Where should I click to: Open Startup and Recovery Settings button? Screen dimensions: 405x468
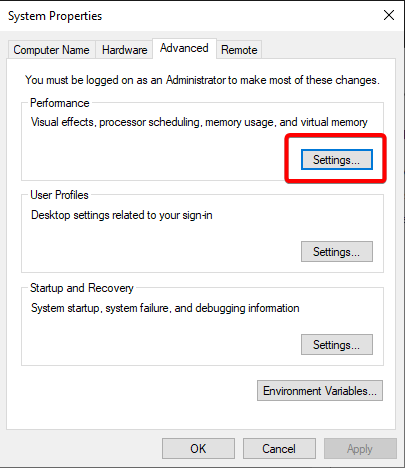[x=337, y=345]
